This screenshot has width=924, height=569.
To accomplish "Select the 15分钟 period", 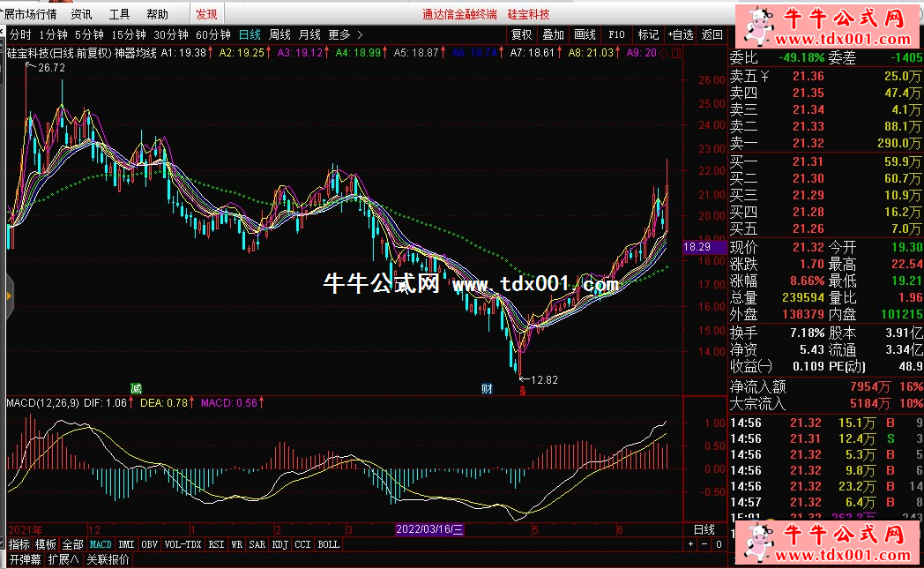I will (x=129, y=34).
